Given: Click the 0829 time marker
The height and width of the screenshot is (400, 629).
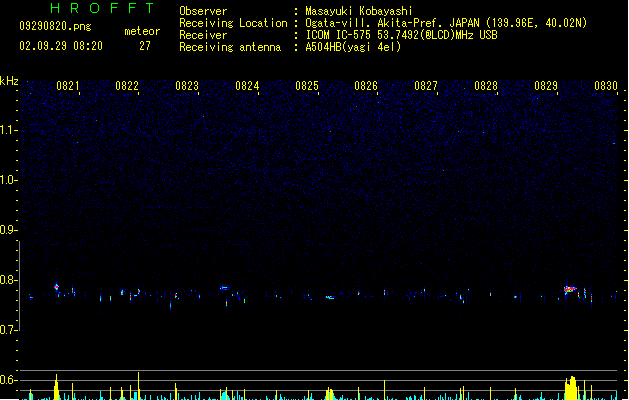Looking at the screenshot, I should point(546,86).
